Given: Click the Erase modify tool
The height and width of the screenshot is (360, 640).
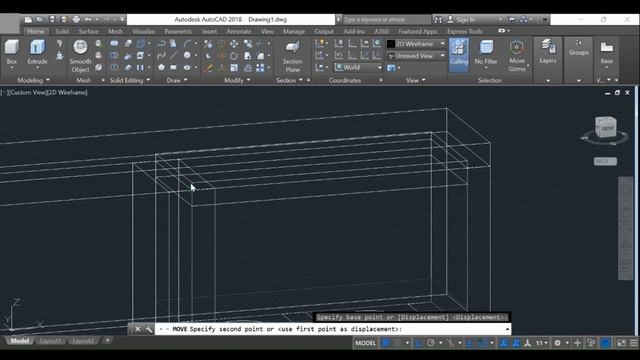Looking at the screenshot, I should point(208,67).
